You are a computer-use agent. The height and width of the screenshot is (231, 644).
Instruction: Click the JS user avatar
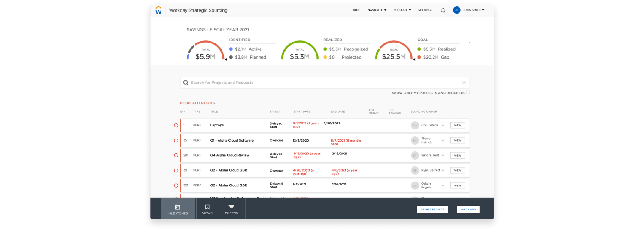(457, 10)
